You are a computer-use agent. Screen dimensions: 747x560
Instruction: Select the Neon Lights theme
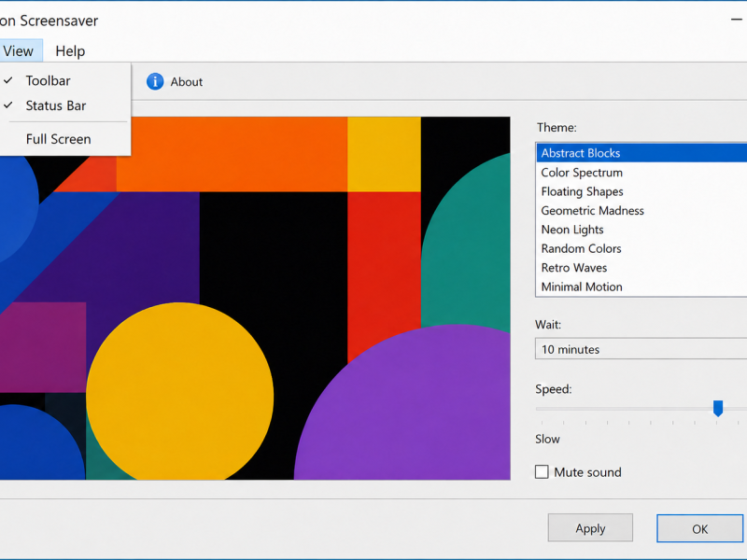[x=641, y=230]
